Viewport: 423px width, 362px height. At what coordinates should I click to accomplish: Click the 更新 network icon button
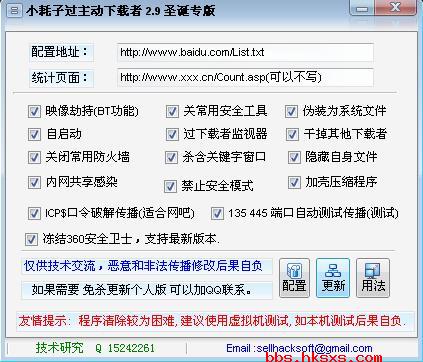(x=333, y=278)
